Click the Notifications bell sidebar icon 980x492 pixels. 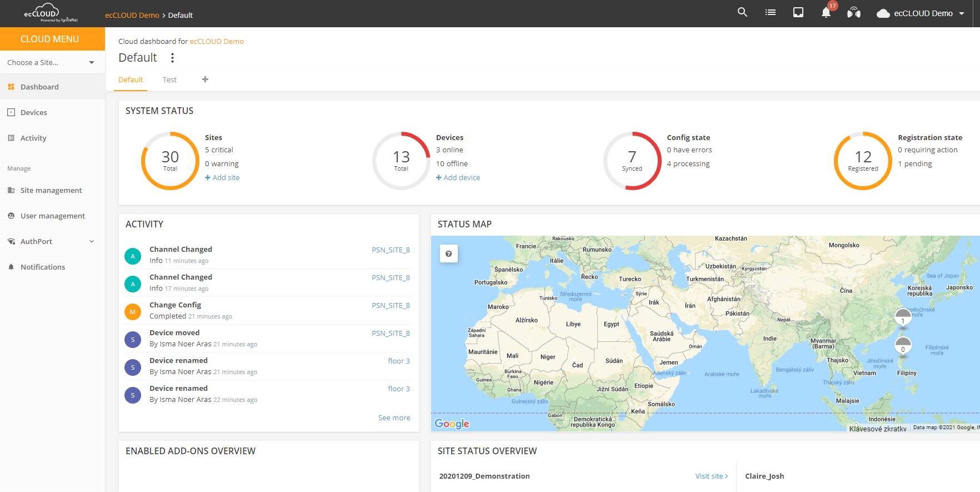pos(11,267)
